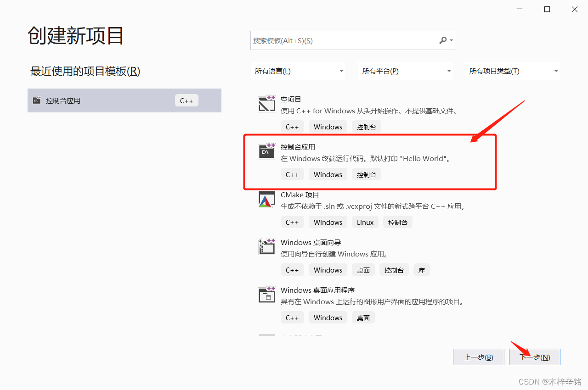Click the Windows tag under Windows 桌面应用程序
This screenshot has height=390, width=588.
[328, 318]
